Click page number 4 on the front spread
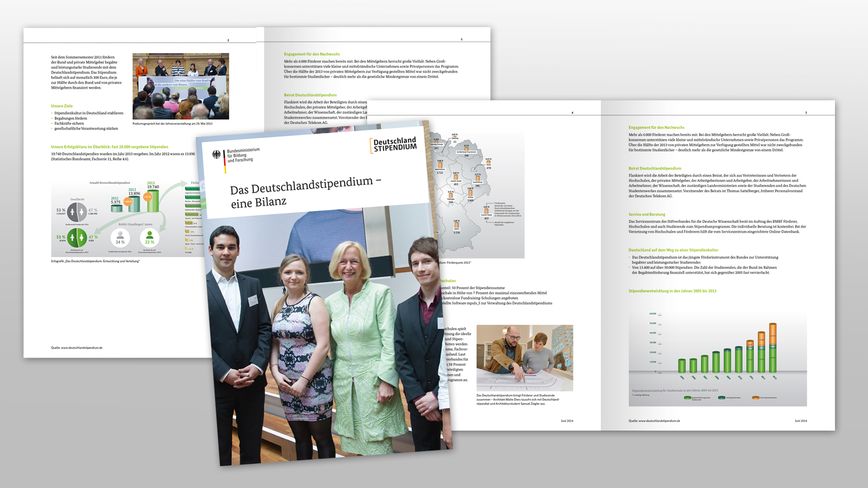Screen dimensions: 868x488 coord(572,113)
